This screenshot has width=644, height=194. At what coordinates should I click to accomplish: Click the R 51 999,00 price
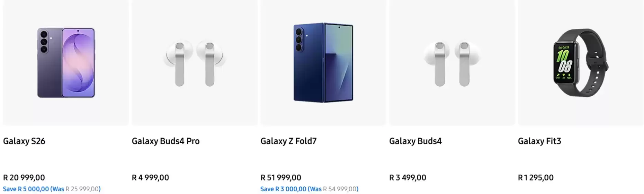coord(281,178)
